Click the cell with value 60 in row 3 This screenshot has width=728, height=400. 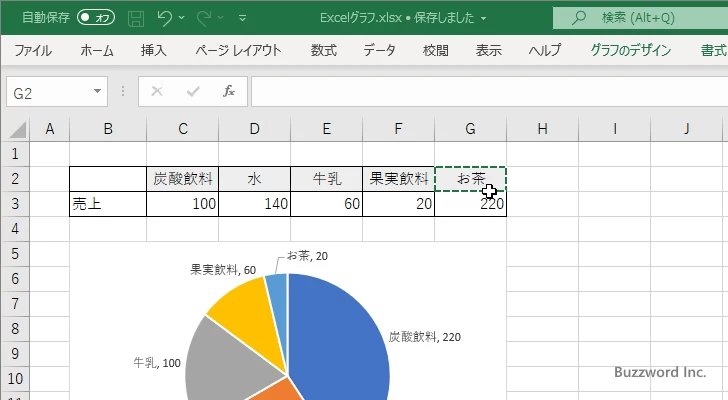coord(326,204)
